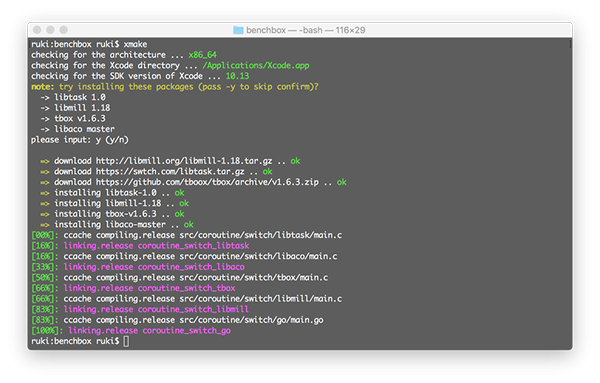600x383 pixels.
Task: Open the https://swtch.com/libtask.tar.gz URL
Action: 170,171
